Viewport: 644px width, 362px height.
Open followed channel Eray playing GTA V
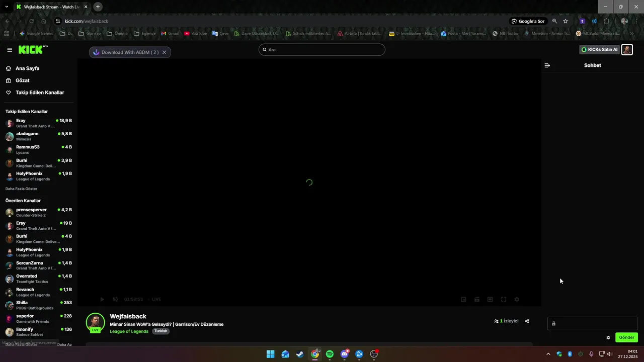(x=39, y=123)
